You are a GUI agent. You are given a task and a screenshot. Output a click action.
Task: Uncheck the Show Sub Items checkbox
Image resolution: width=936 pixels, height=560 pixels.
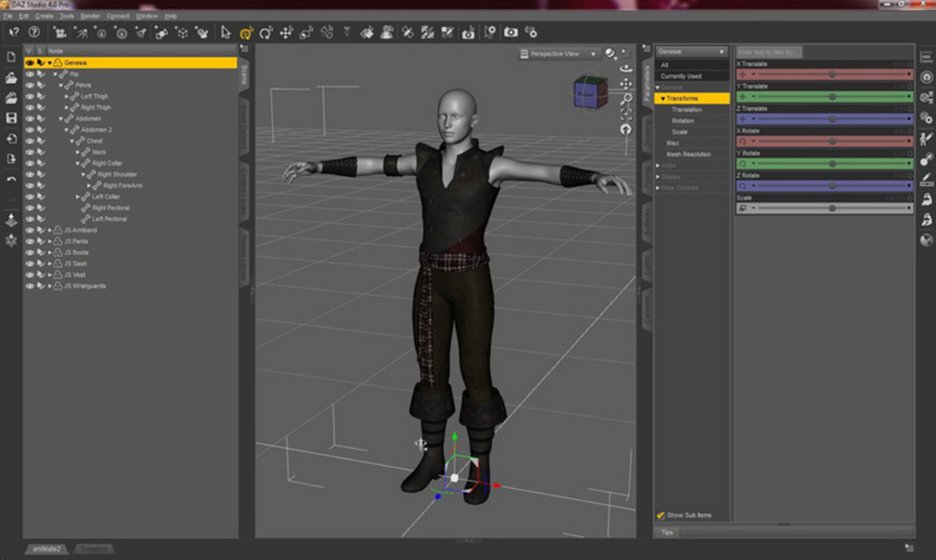click(660, 514)
